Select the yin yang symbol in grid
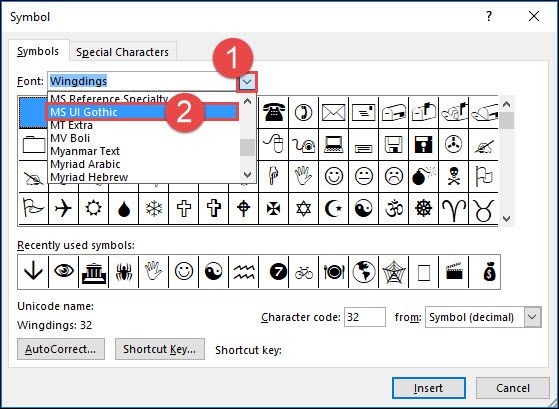This screenshot has height=409, width=559. [364, 208]
